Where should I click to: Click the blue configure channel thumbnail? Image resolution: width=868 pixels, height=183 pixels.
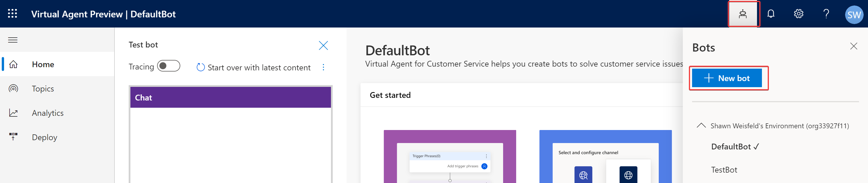point(605,156)
